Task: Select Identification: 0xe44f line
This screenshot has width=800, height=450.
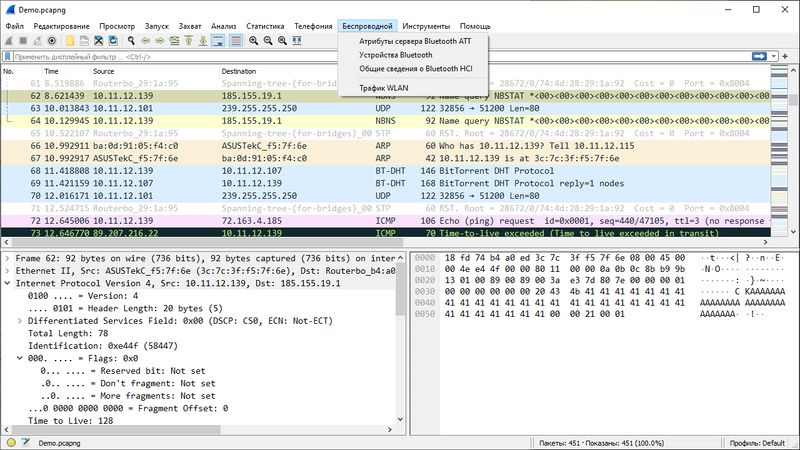Action: click(x=103, y=346)
